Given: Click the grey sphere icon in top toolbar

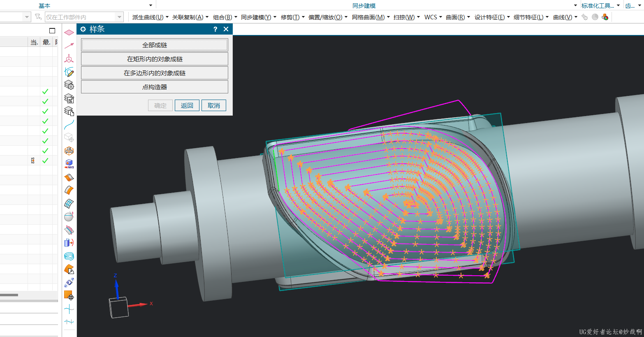Looking at the screenshot, I should coord(595,17).
